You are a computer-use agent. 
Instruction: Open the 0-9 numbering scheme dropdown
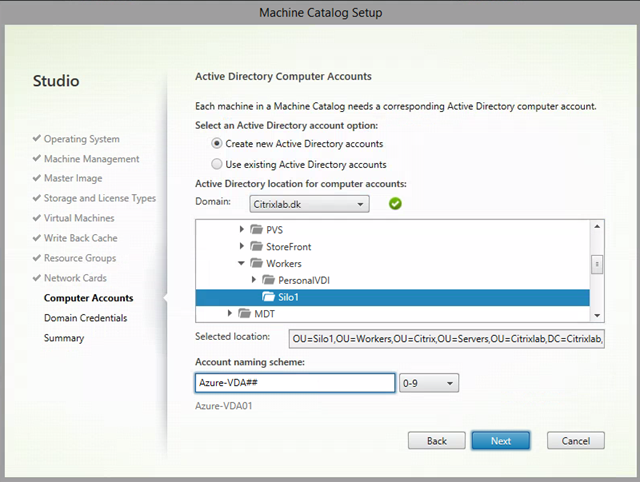(429, 383)
